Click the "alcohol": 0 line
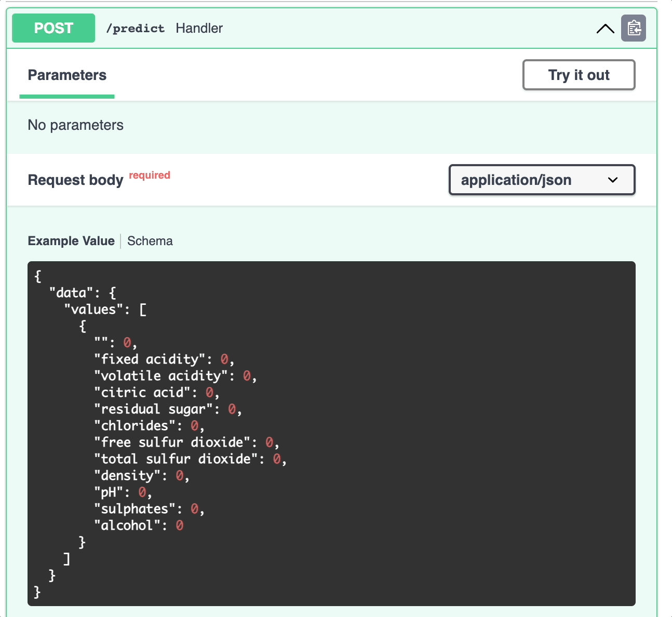 tap(139, 526)
